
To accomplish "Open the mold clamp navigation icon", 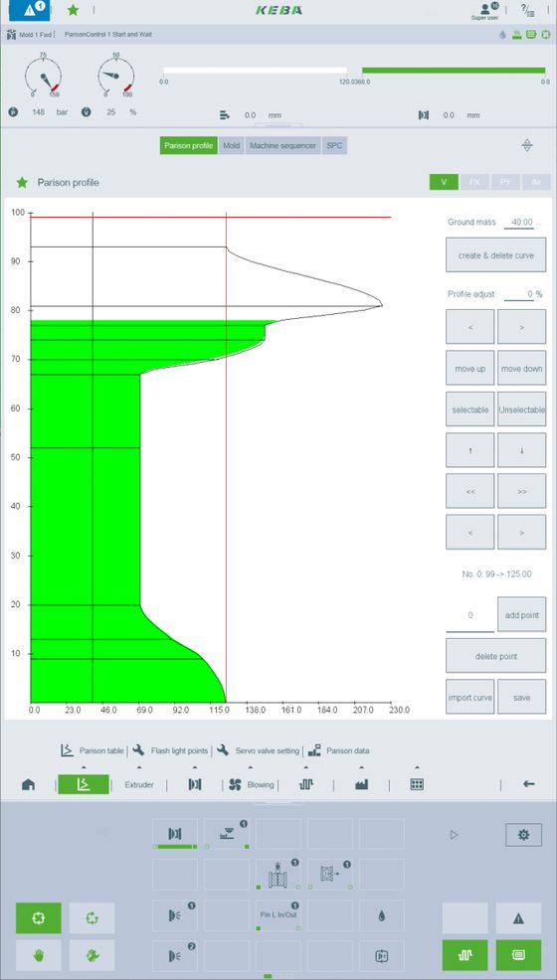I will point(195,784).
